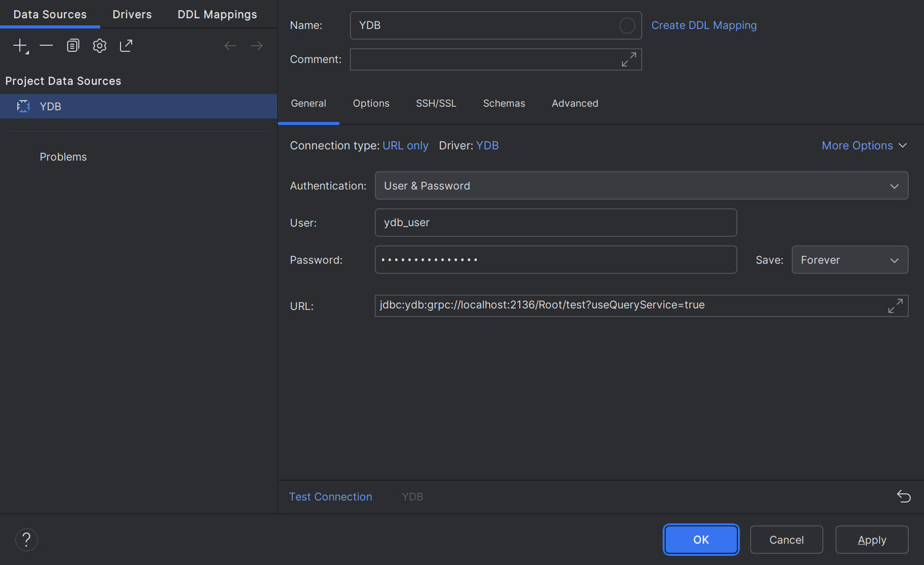Open the SSH/SSL tab

tap(436, 104)
